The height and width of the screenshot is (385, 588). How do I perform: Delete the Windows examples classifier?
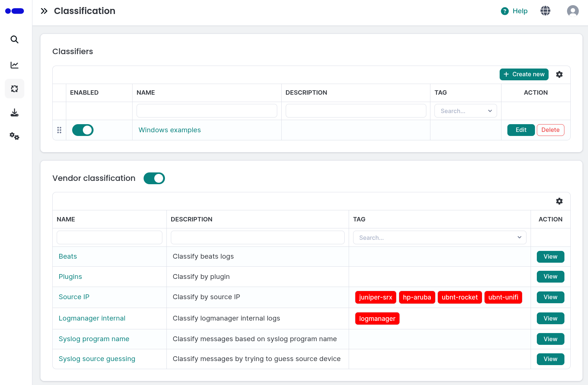[550, 130]
